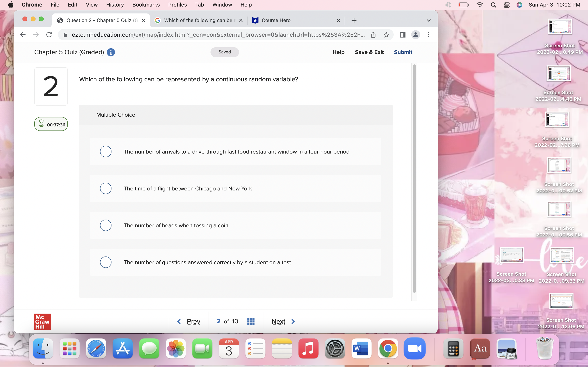
Task: Open Chrome's three-dot menu icon
Action: tap(428, 35)
